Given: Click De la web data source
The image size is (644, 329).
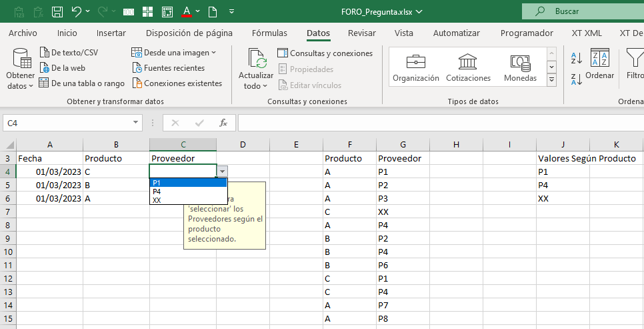Looking at the screenshot, I should click(63, 67).
